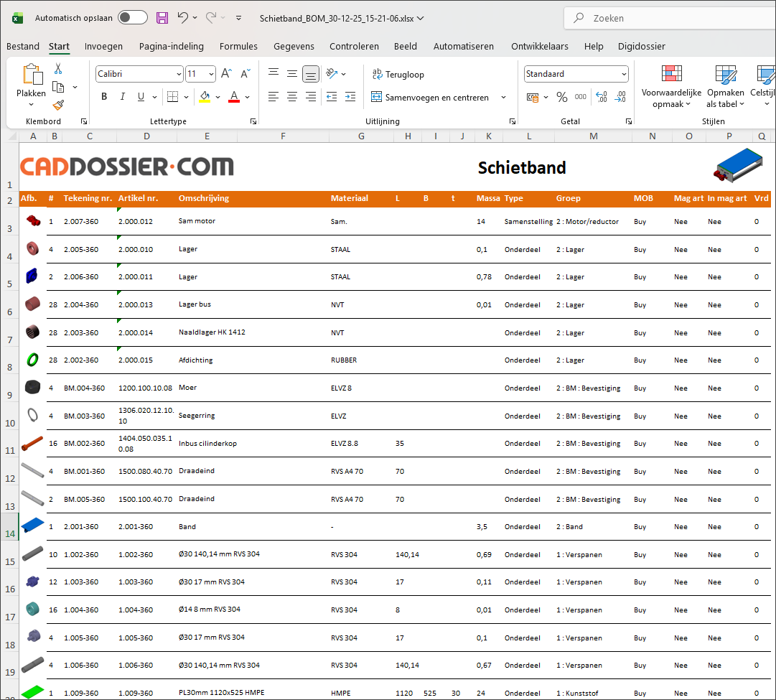Click the increase indent icon
The image size is (776, 700).
point(350,97)
